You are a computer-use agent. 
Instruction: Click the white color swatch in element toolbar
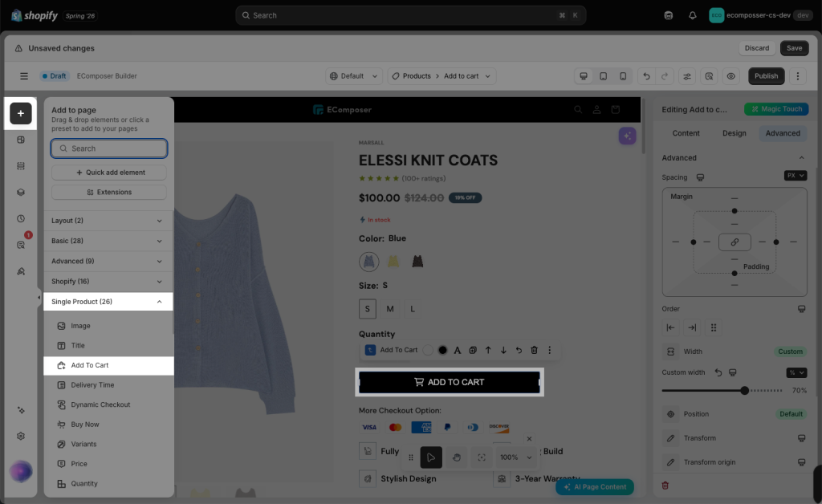point(428,350)
